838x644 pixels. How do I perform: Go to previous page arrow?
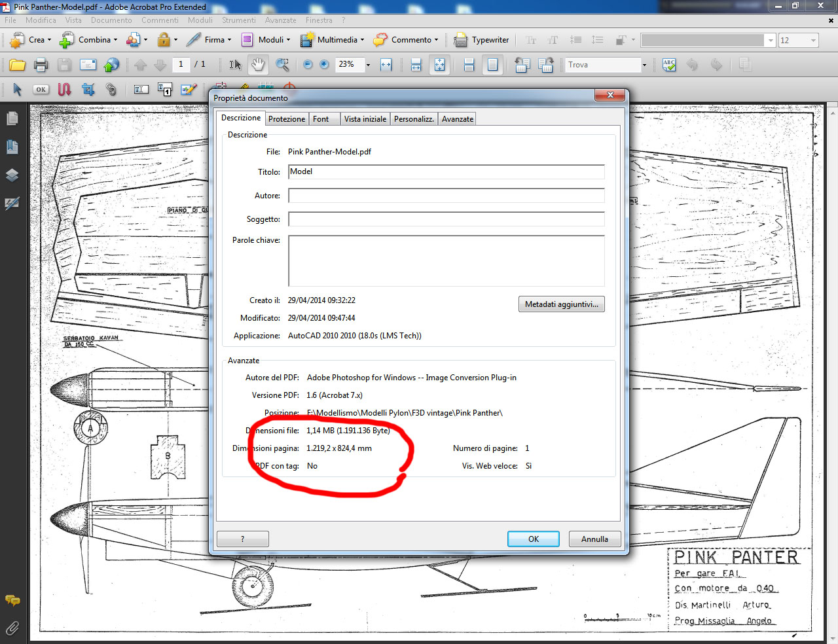coord(140,65)
